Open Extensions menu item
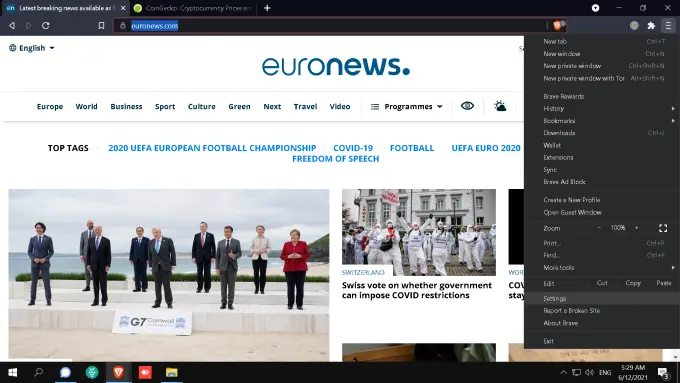 [602, 157]
